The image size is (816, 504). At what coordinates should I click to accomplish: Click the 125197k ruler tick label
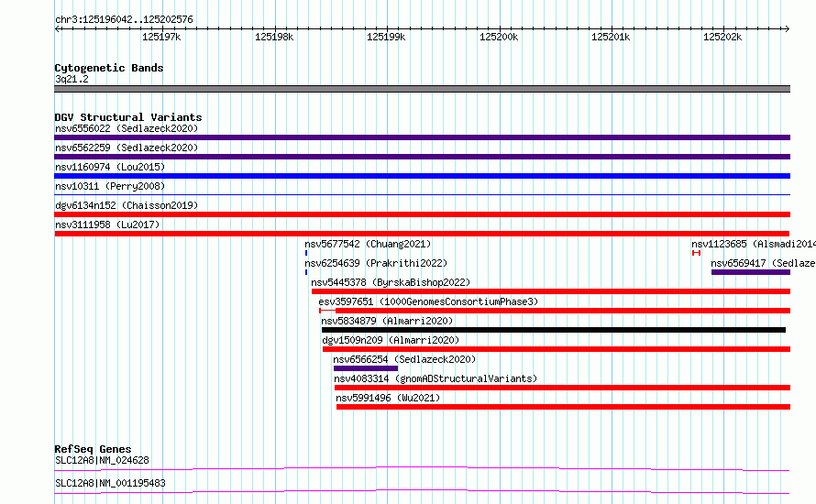161,37
